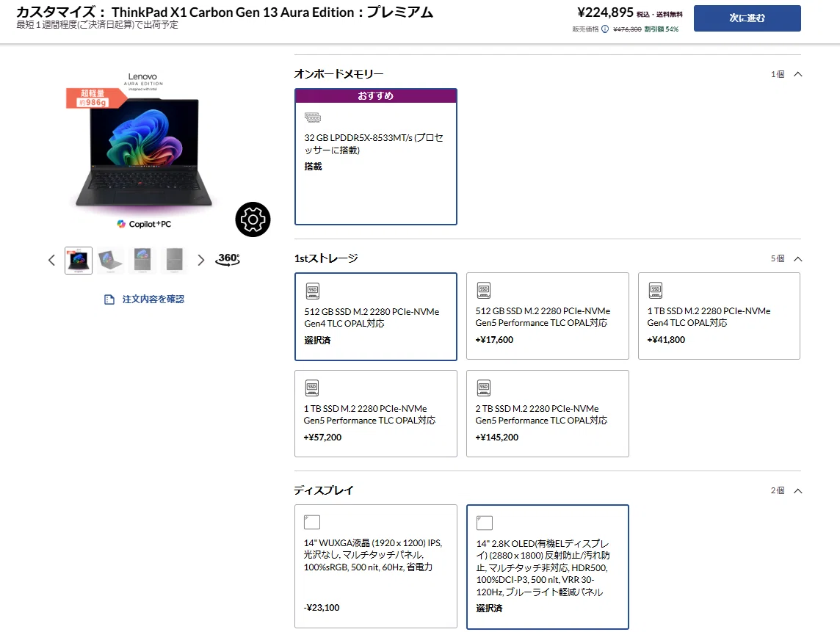Viewport: 840px width, 632px height.
Task: Click the info icon beside 販売価格
Action: (x=605, y=29)
